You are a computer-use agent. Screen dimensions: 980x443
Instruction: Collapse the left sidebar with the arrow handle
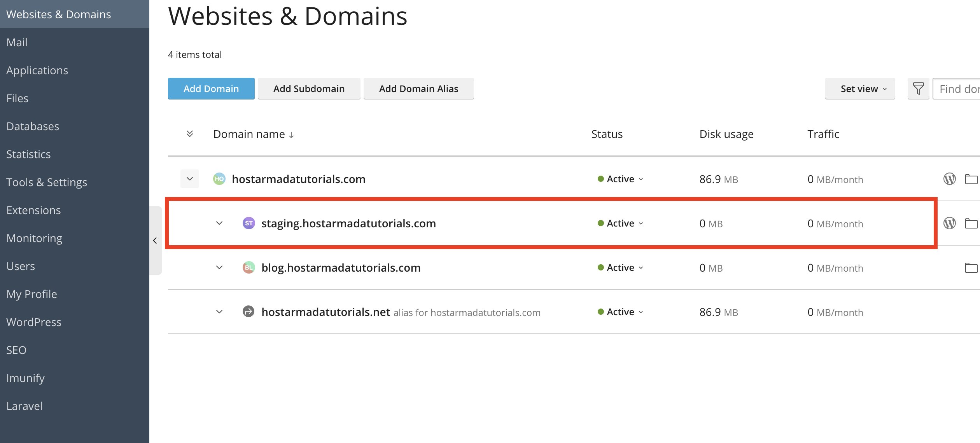[x=155, y=241]
